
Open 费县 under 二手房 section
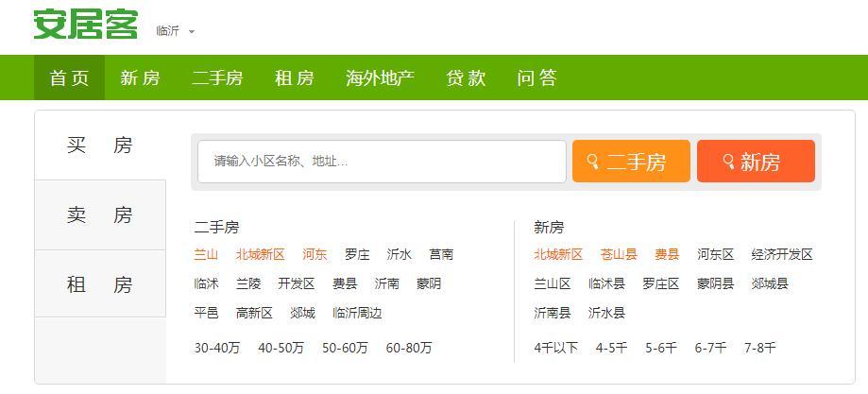[345, 284]
